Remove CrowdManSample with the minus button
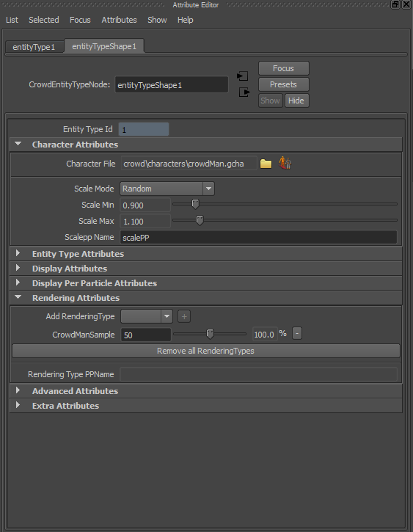This screenshot has width=413, height=532. (297, 334)
